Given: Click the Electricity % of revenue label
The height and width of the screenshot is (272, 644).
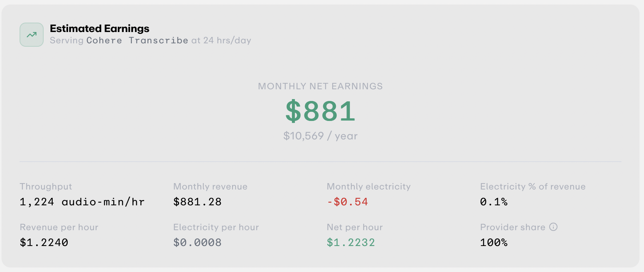Looking at the screenshot, I should click(533, 186).
